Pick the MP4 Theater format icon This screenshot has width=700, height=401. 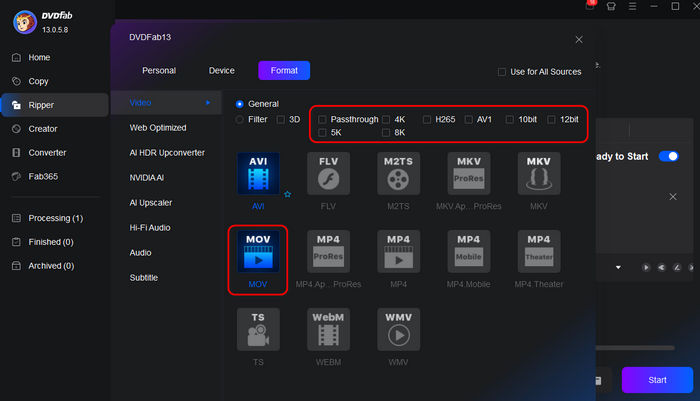tap(539, 251)
